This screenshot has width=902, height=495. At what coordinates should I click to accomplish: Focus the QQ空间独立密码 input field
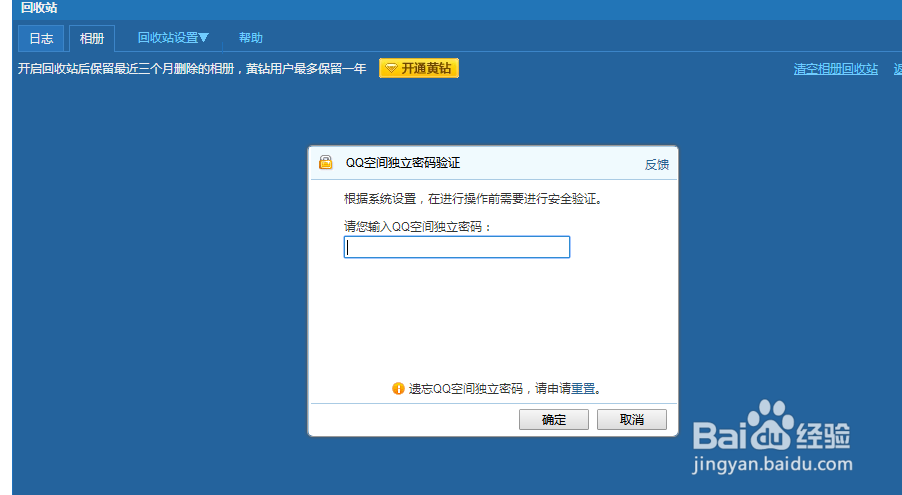coord(457,247)
